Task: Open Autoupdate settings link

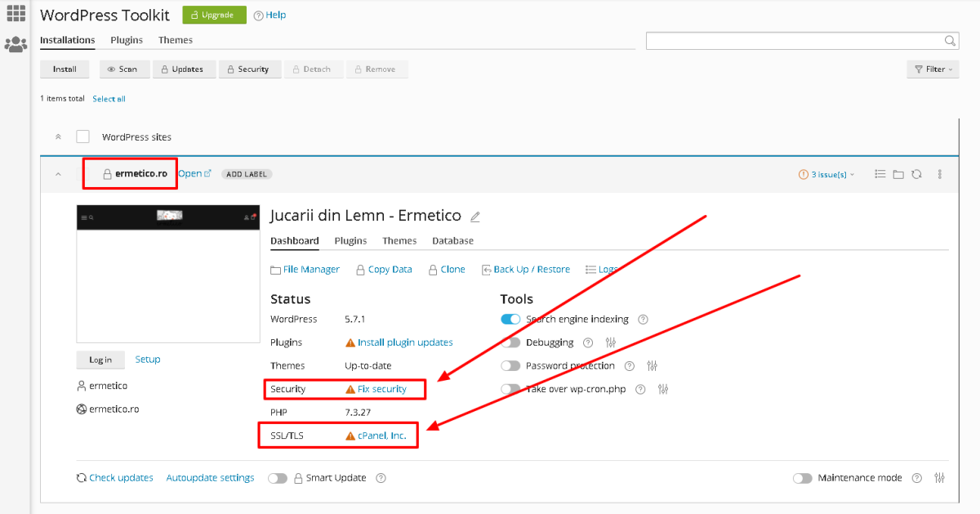Action: (x=211, y=478)
